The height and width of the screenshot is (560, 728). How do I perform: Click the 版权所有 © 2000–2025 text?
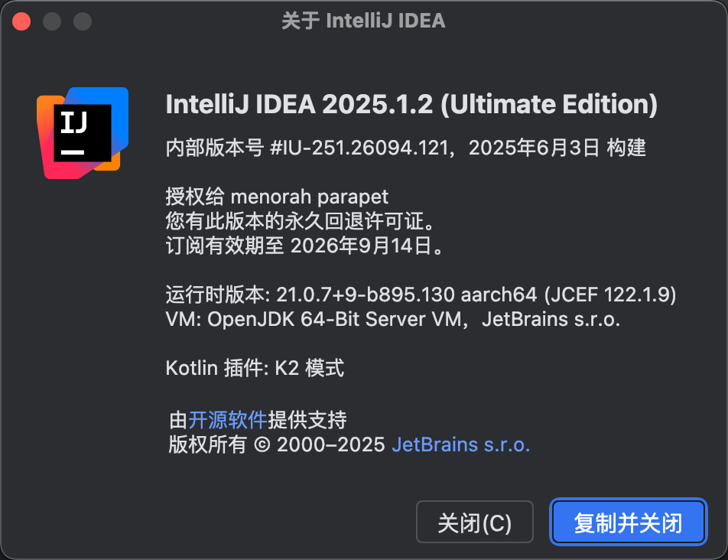pyautogui.click(x=277, y=444)
